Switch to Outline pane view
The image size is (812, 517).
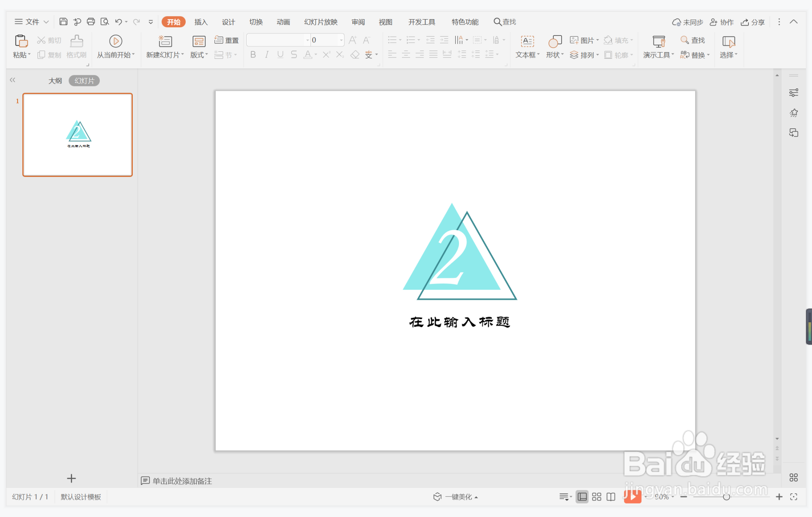[x=55, y=81]
